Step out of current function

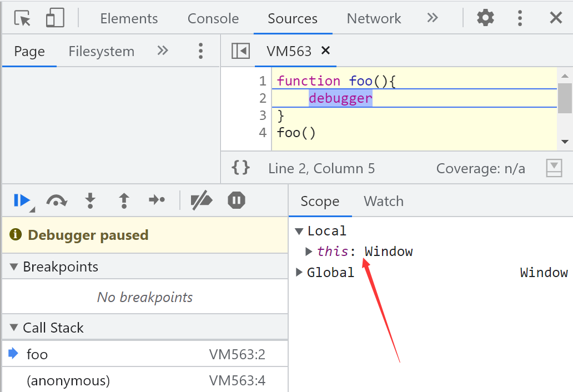click(124, 200)
